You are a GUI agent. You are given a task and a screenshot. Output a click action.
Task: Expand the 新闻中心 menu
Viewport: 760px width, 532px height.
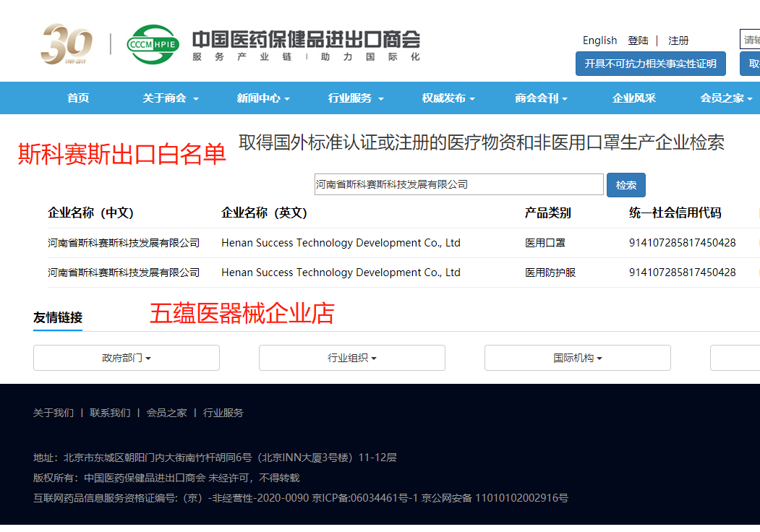click(263, 98)
